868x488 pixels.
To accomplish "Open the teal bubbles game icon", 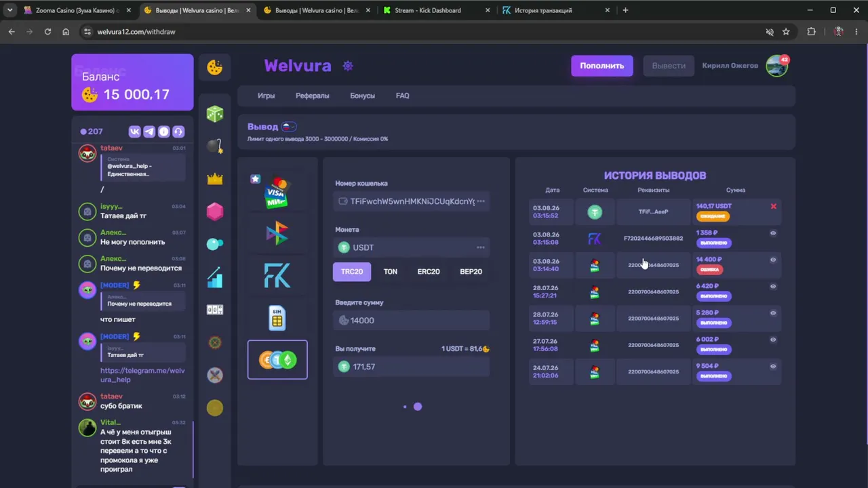I will [x=215, y=244].
